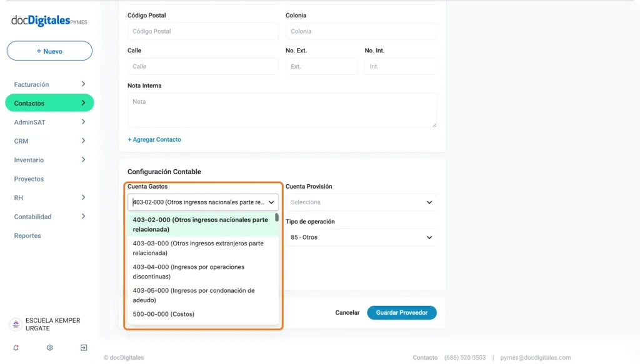Go to Proyectos in the sidebar
The image size is (640, 364).
29,179
